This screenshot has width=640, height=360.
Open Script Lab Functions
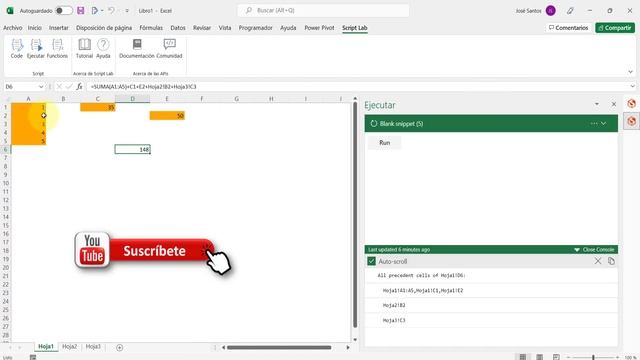[x=57, y=49]
